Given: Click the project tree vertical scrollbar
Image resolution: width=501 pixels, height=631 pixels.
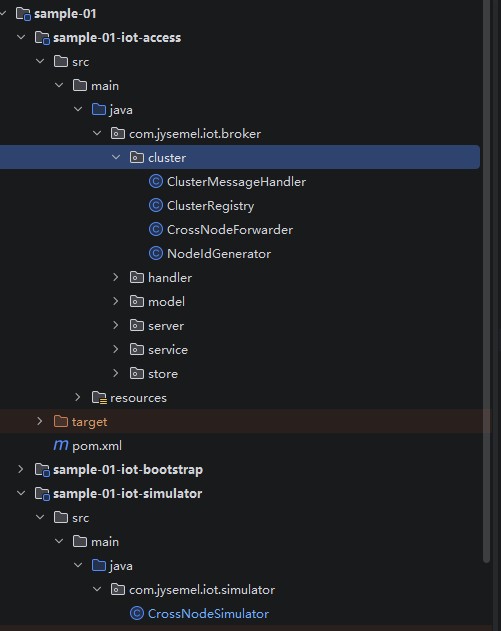Looking at the screenshot, I should [x=487, y=280].
